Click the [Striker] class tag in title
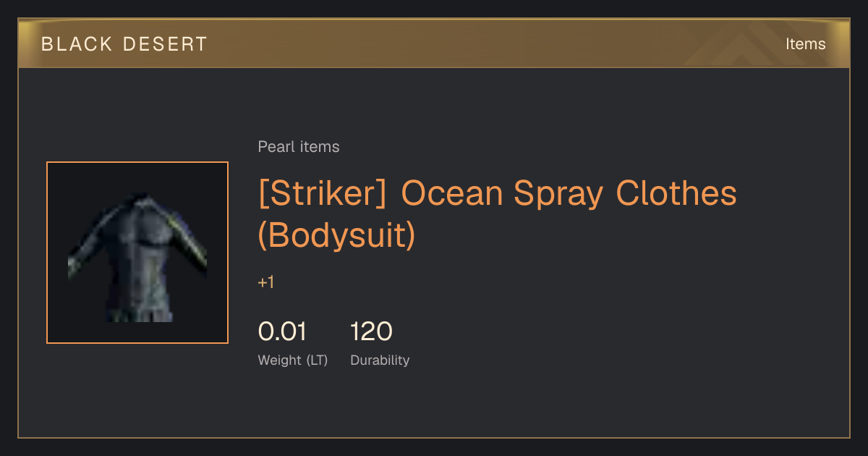The height and width of the screenshot is (456, 868). 323,194
